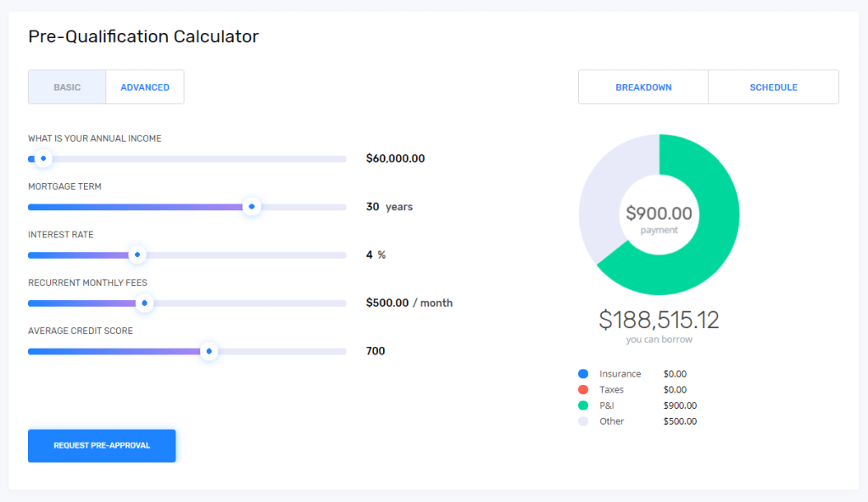Select the average credit score slider handle

point(209,351)
